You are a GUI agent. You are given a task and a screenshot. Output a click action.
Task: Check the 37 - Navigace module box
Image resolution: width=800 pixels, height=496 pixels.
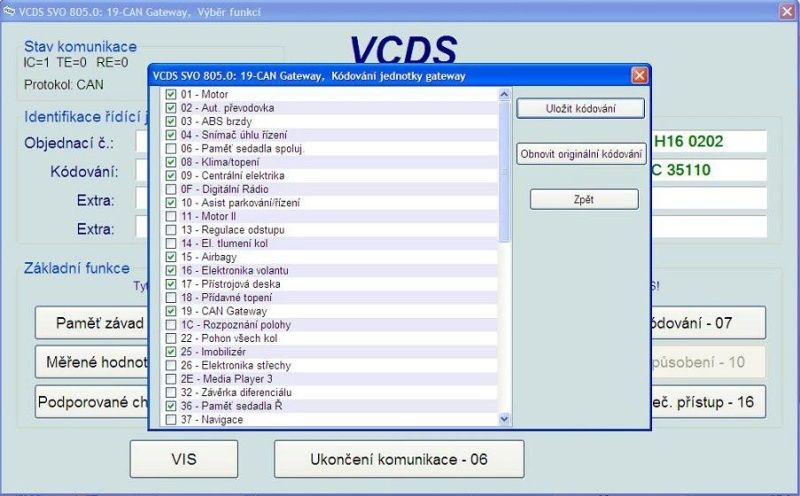(171, 420)
